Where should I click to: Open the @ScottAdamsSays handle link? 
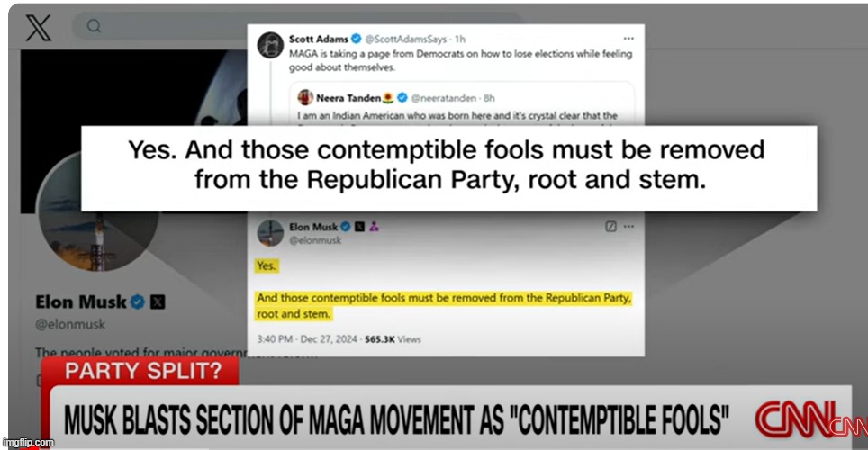pyautogui.click(x=406, y=39)
